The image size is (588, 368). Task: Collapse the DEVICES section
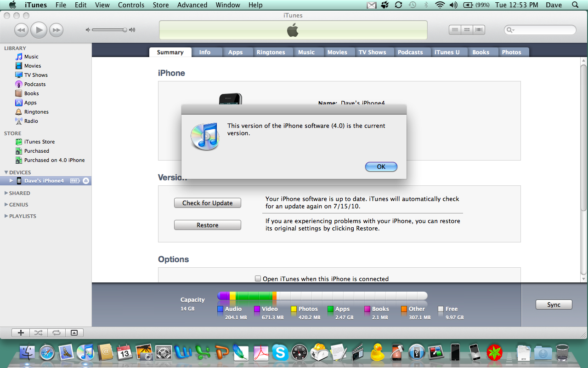(x=6, y=172)
